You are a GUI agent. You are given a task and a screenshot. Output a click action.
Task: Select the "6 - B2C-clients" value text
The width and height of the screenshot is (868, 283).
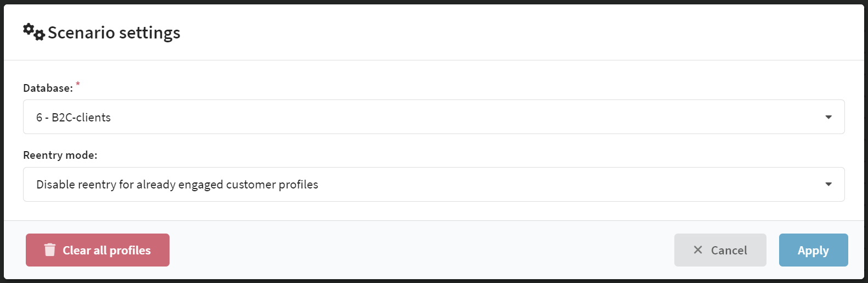74,118
